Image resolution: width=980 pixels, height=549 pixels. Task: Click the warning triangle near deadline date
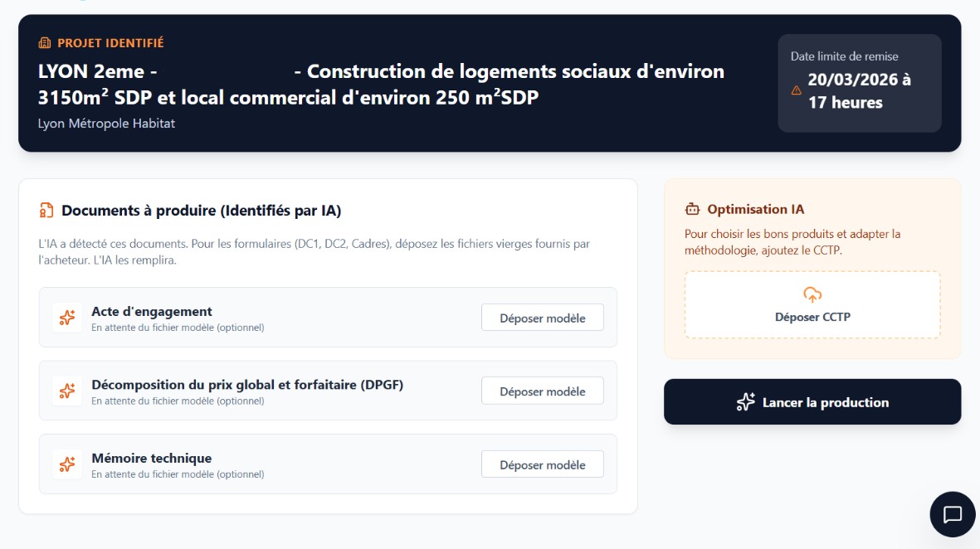click(797, 90)
